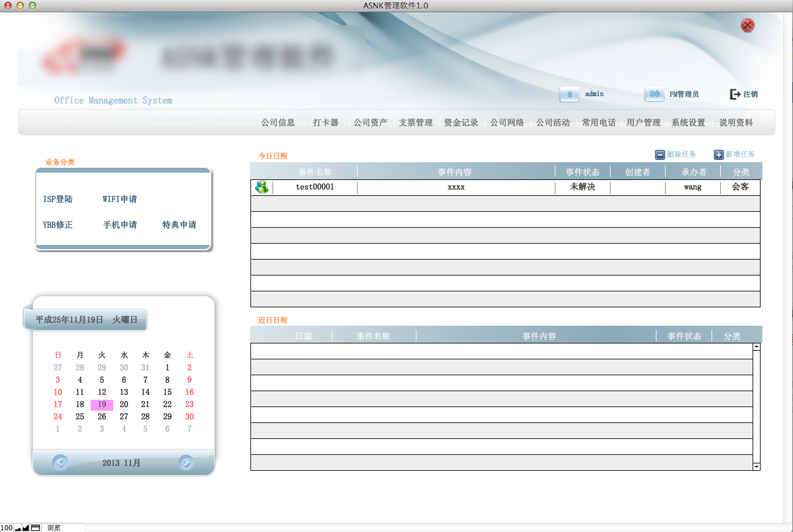Click the zoom out icon in status bar
Viewport: 793px width, 532px height.
coord(18,528)
